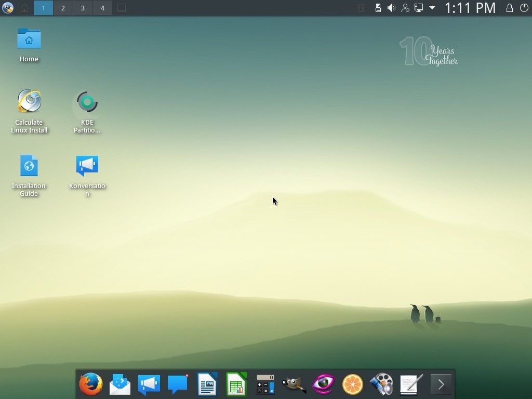Switch to virtual desktop 2
Image resolution: width=532 pixels, height=399 pixels.
click(x=63, y=8)
